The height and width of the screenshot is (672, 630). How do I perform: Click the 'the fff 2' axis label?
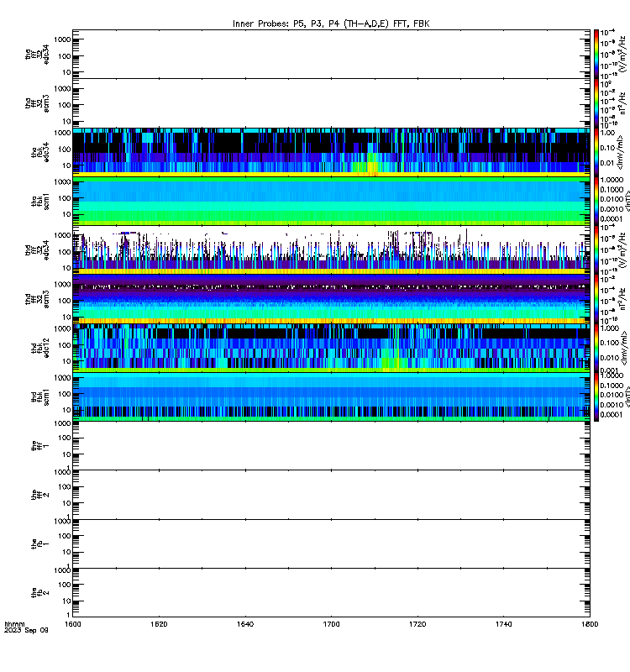[40, 495]
